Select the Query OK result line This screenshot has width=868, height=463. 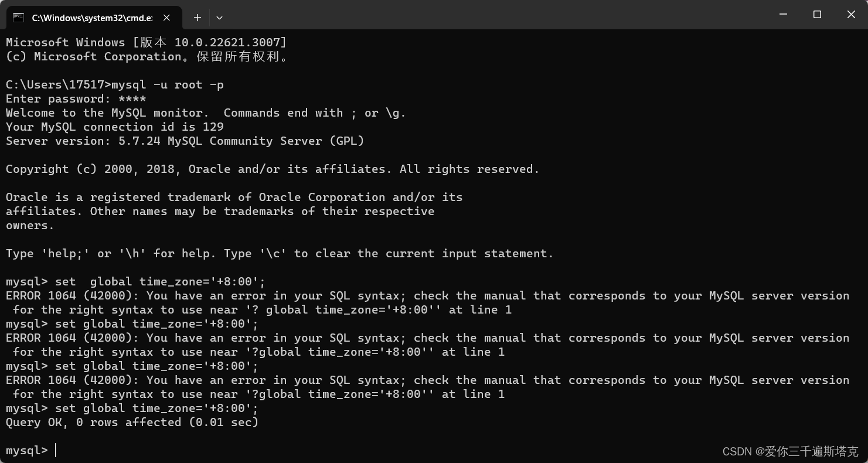pos(132,422)
